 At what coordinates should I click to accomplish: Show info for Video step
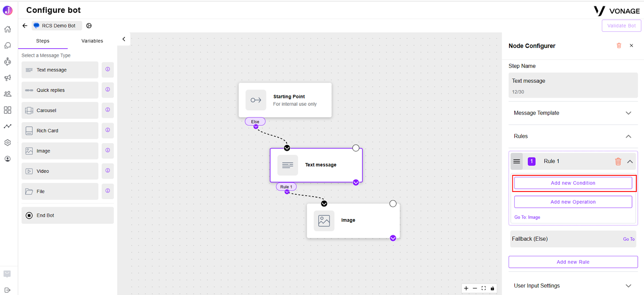click(x=107, y=170)
